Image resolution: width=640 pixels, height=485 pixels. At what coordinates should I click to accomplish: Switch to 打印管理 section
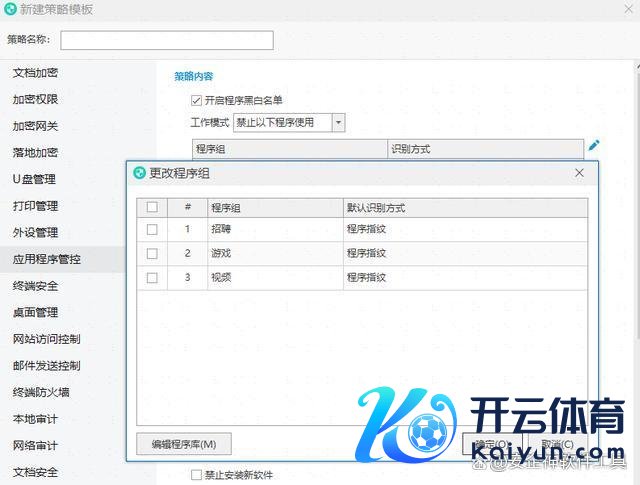coord(36,206)
